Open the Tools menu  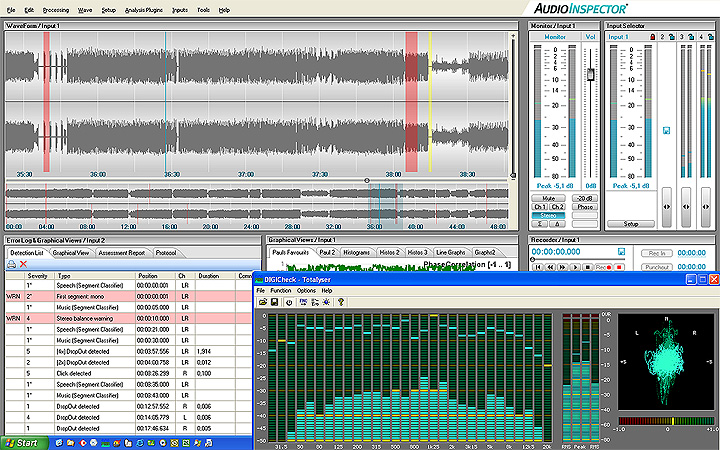[x=203, y=10]
